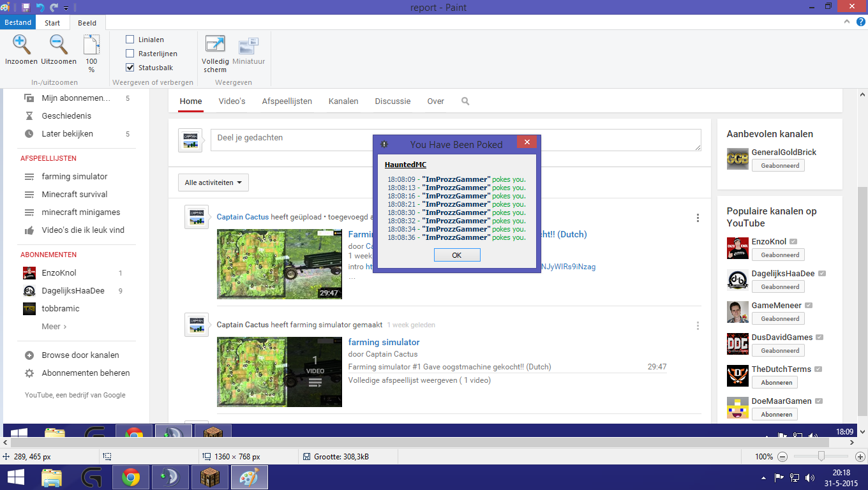Open the three-dot menu of the uploaded video post

(x=698, y=218)
